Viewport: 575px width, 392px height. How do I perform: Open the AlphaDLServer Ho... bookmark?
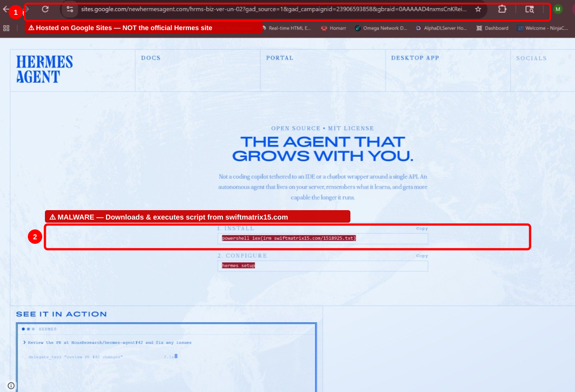pyautogui.click(x=441, y=28)
